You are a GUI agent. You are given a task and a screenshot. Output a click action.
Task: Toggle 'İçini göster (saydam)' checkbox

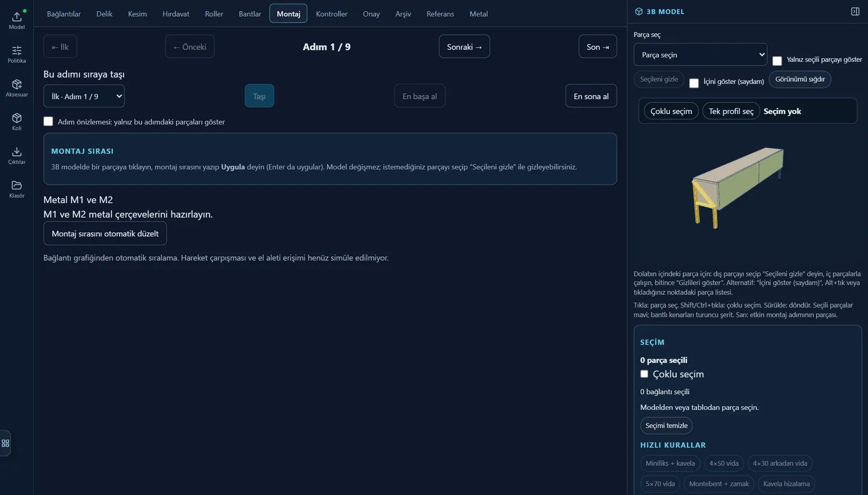(x=694, y=83)
